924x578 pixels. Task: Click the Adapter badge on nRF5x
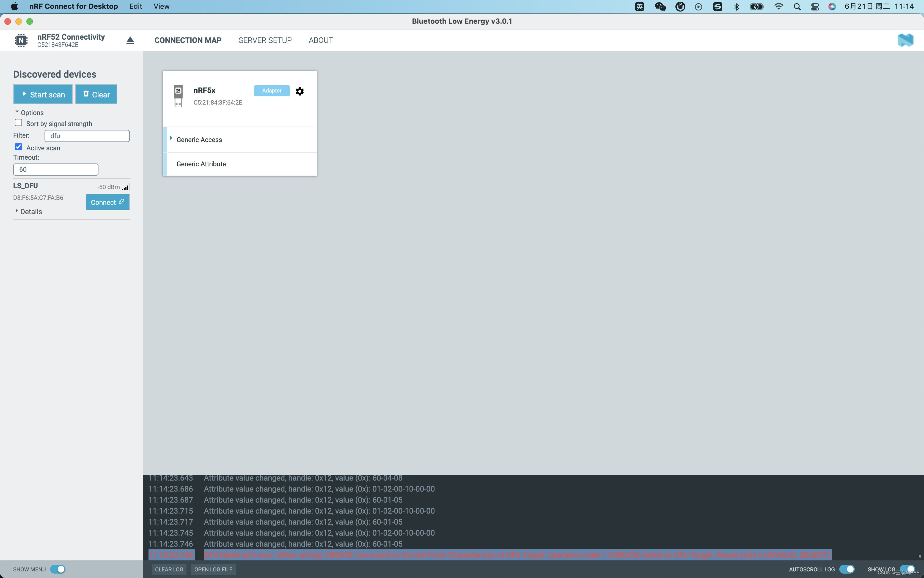(272, 91)
